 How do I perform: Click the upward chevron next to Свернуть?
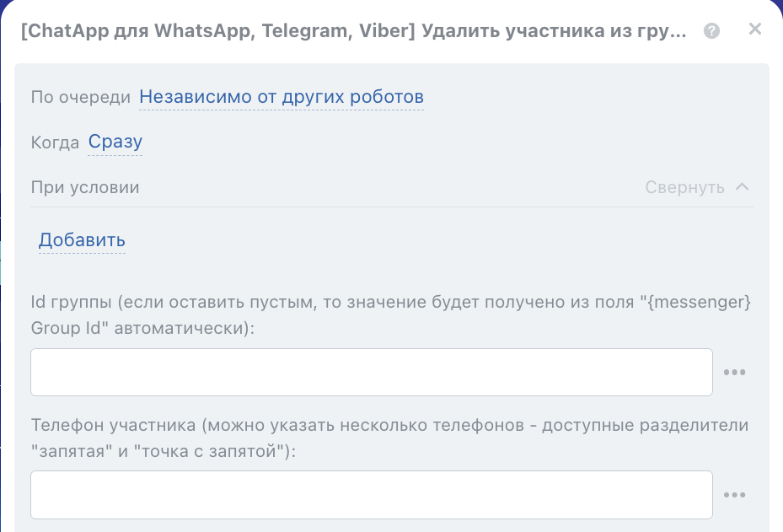(743, 187)
